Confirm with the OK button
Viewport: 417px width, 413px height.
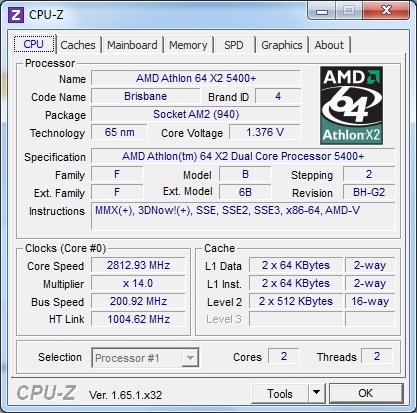pyautogui.click(x=366, y=393)
